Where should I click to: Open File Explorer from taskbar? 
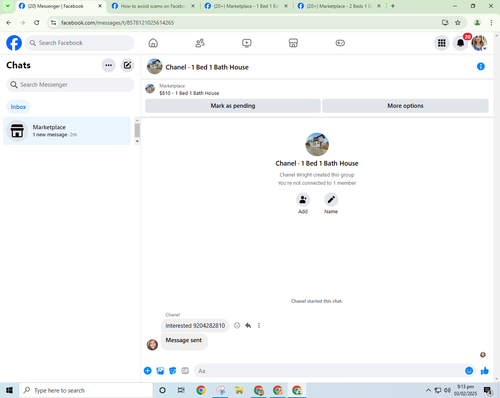click(x=239, y=390)
